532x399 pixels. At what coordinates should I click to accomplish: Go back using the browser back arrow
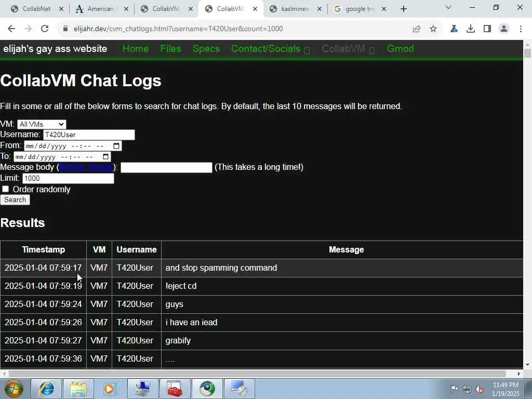pos(11,29)
